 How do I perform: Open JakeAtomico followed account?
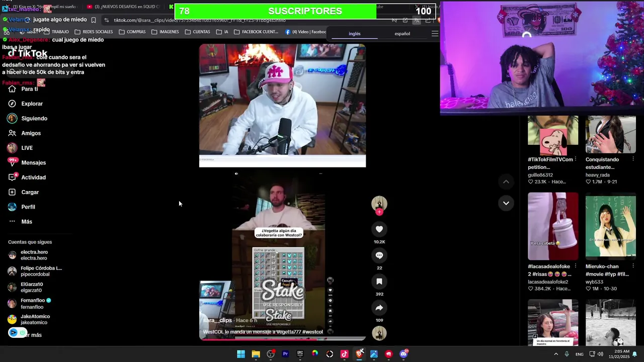point(29,319)
